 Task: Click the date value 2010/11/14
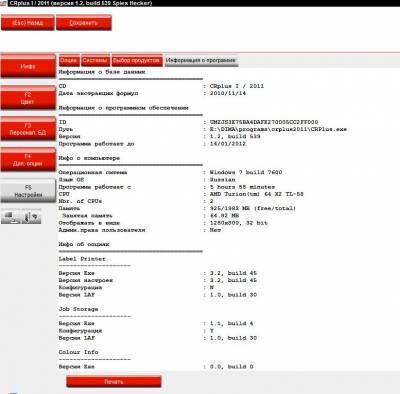228,93
